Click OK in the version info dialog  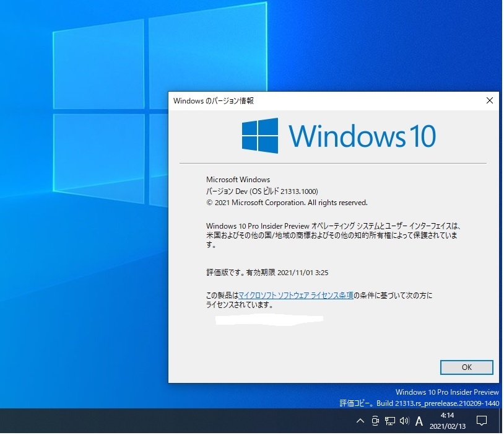point(466,367)
